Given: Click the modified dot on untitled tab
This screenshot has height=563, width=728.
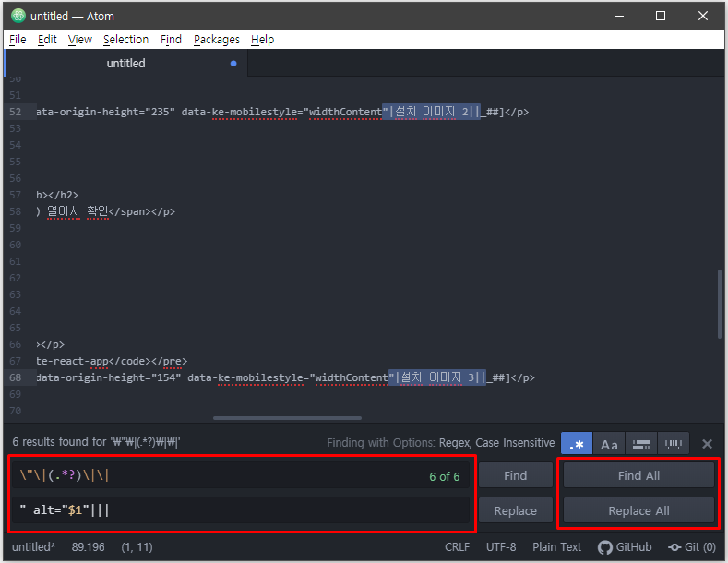Looking at the screenshot, I should coord(233,64).
